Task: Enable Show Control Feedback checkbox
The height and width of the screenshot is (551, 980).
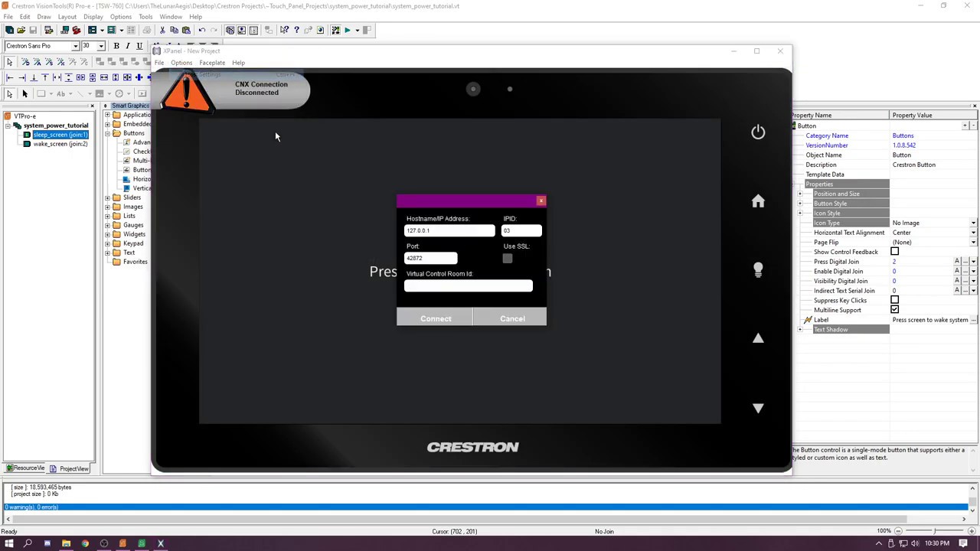Action: point(894,252)
